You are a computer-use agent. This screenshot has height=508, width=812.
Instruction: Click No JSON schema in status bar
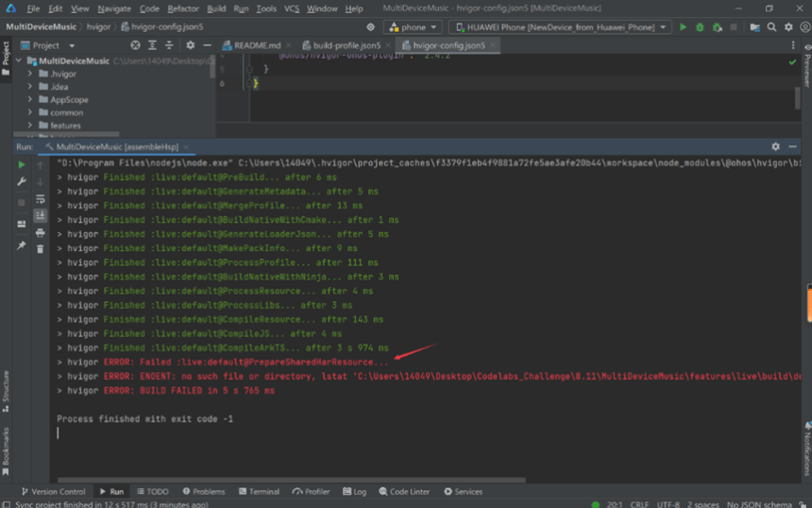click(759, 504)
